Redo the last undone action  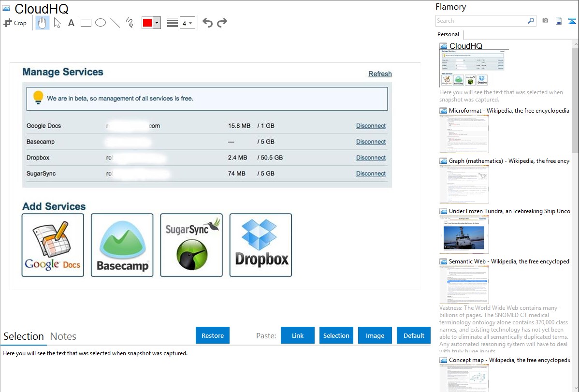click(222, 23)
